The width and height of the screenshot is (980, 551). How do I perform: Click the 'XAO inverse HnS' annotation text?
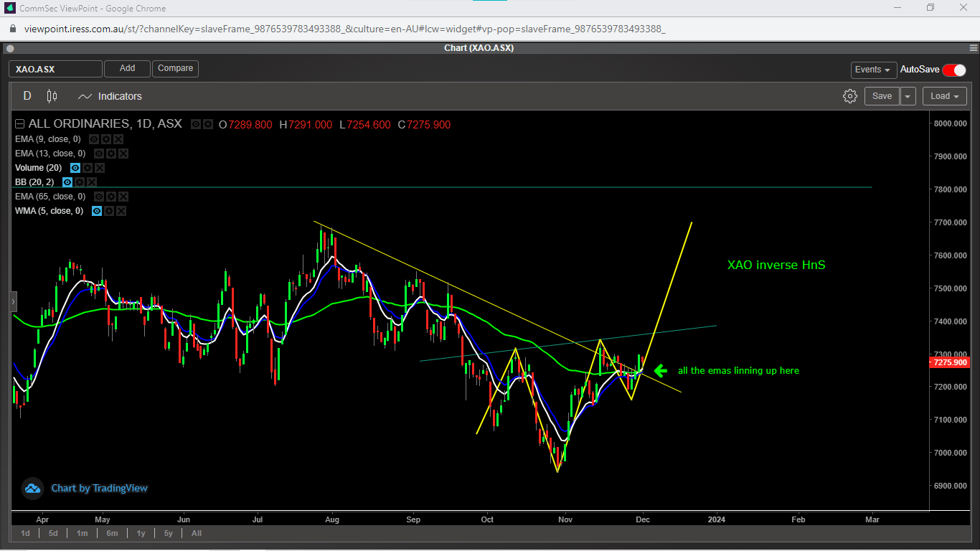pos(776,265)
